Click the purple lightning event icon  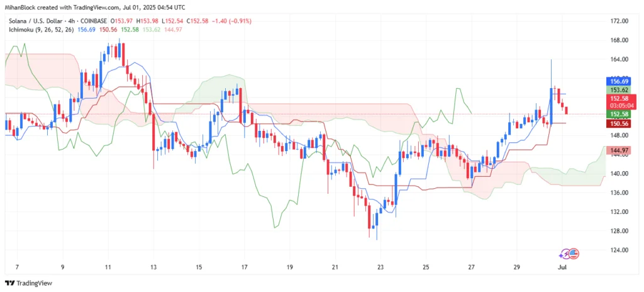tap(566, 254)
